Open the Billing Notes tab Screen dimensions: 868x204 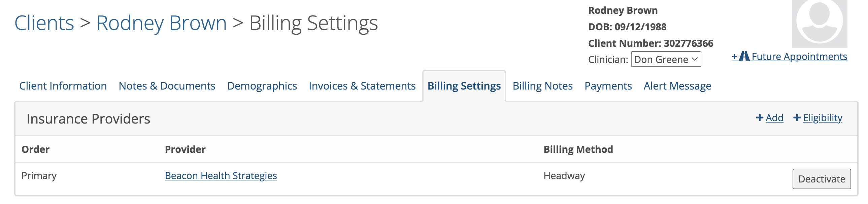click(542, 86)
